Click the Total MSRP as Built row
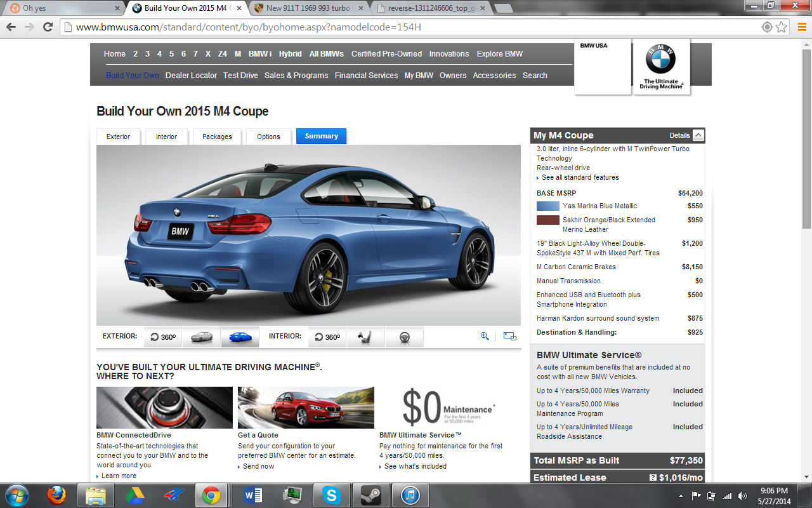 coord(618,460)
